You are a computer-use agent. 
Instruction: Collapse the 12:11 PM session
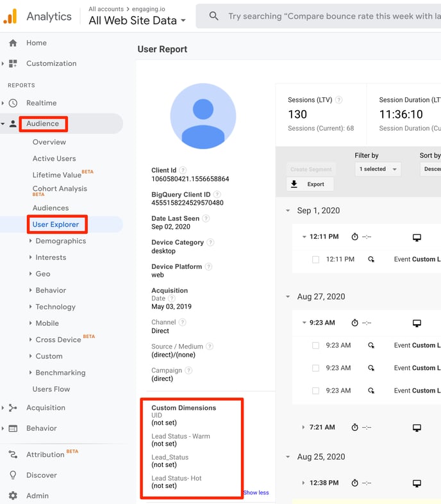point(304,237)
